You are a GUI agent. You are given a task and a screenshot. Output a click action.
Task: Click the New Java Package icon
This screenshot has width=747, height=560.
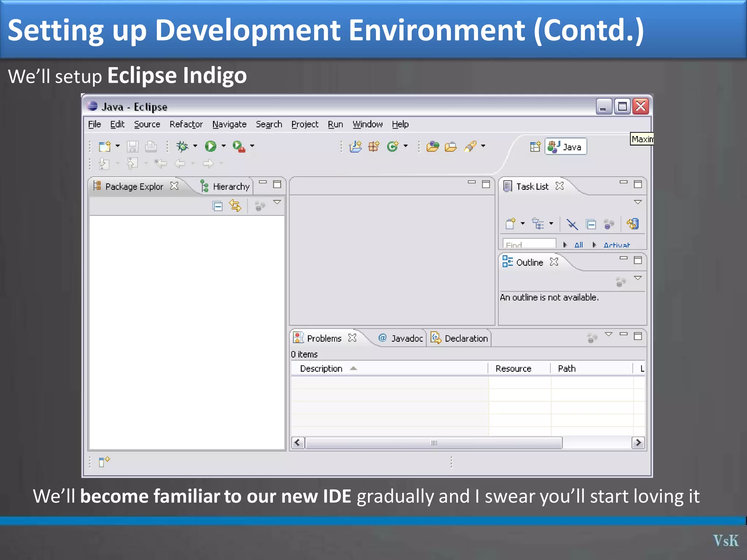point(374,146)
